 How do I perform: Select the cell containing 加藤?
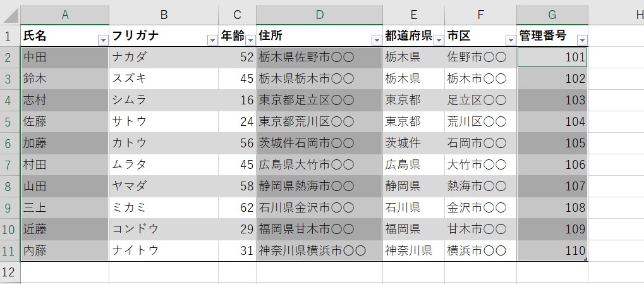(x=65, y=143)
